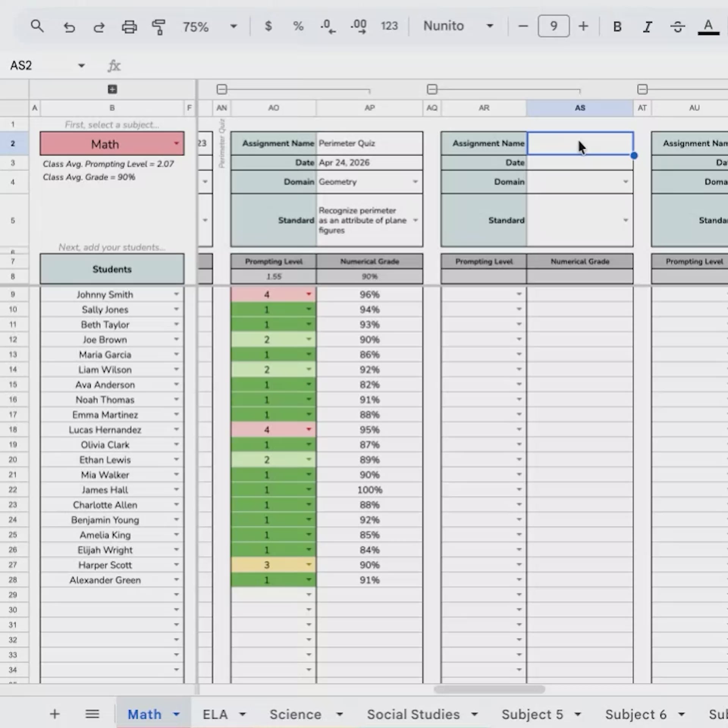Collapse the column group above column AO
The image size is (728, 728).
click(222, 89)
